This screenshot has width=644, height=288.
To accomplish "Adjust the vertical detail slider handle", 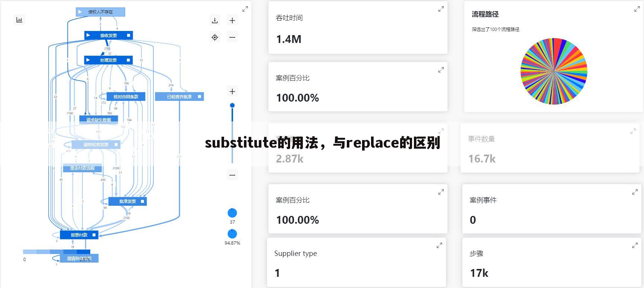I will [232, 105].
